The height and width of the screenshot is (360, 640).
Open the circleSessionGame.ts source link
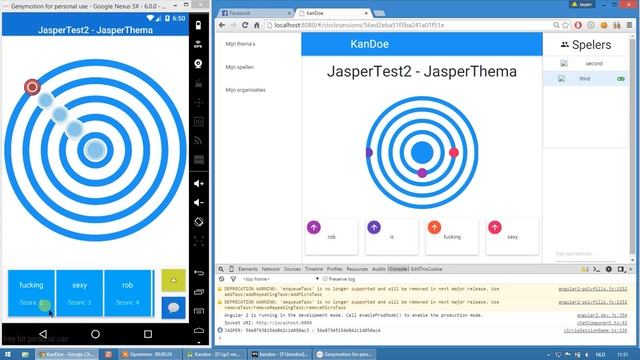point(595,330)
